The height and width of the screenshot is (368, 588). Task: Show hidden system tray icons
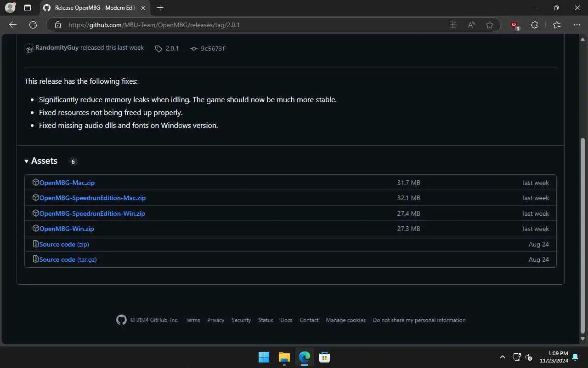pyautogui.click(x=503, y=357)
